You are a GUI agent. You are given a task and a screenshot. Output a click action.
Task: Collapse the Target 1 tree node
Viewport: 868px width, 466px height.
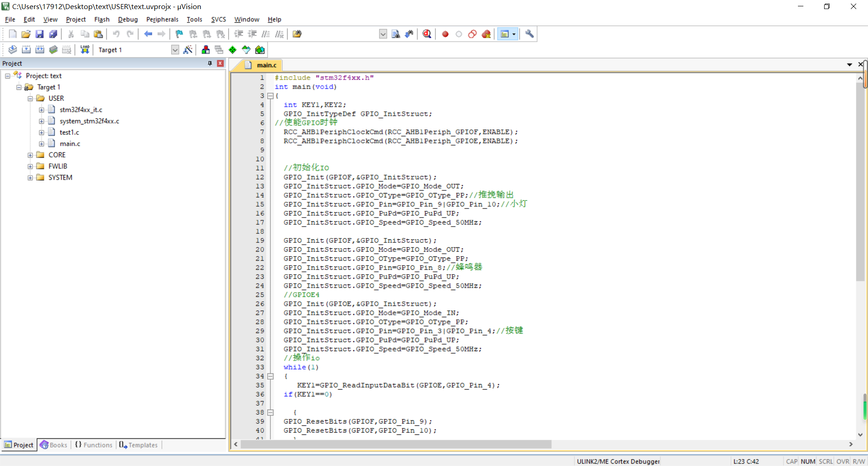pos(19,87)
